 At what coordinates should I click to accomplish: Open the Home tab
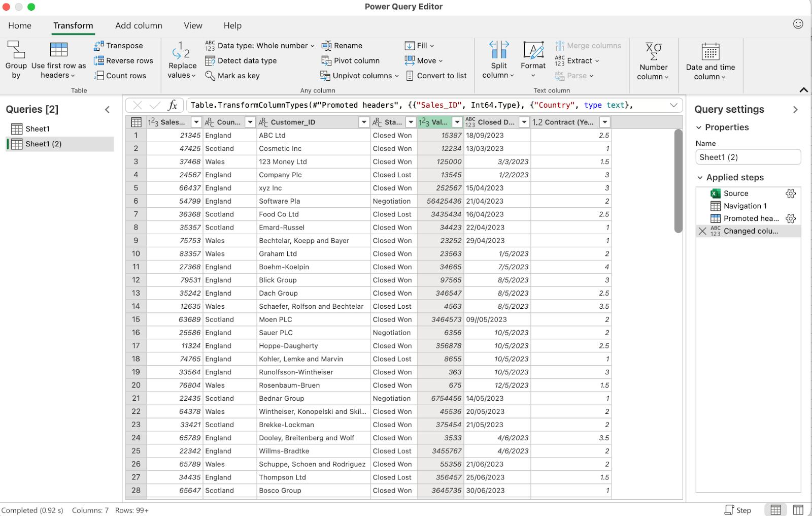click(x=20, y=25)
